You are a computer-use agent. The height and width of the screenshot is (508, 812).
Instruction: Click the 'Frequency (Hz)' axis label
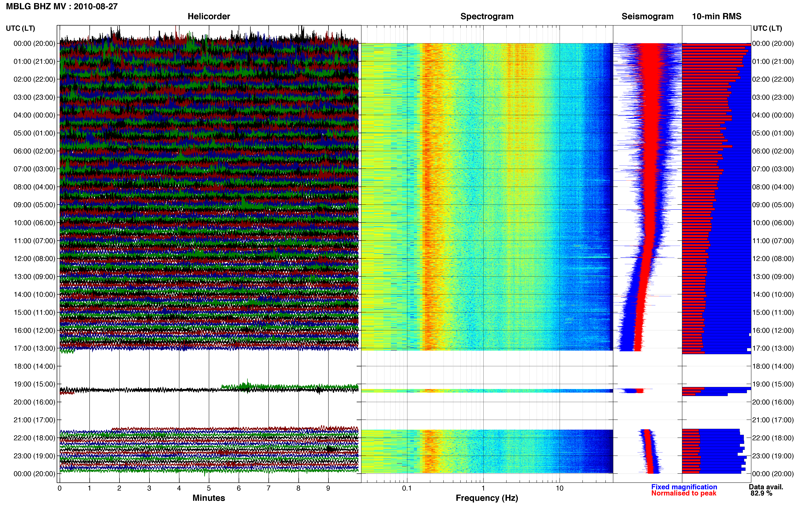pyautogui.click(x=487, y=498)
